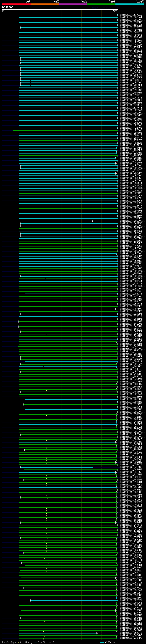This screenshot has width=146, height=644.
Task: Click the UniRef100_A7RMX8 entry
Action: [x=131, y=140]
